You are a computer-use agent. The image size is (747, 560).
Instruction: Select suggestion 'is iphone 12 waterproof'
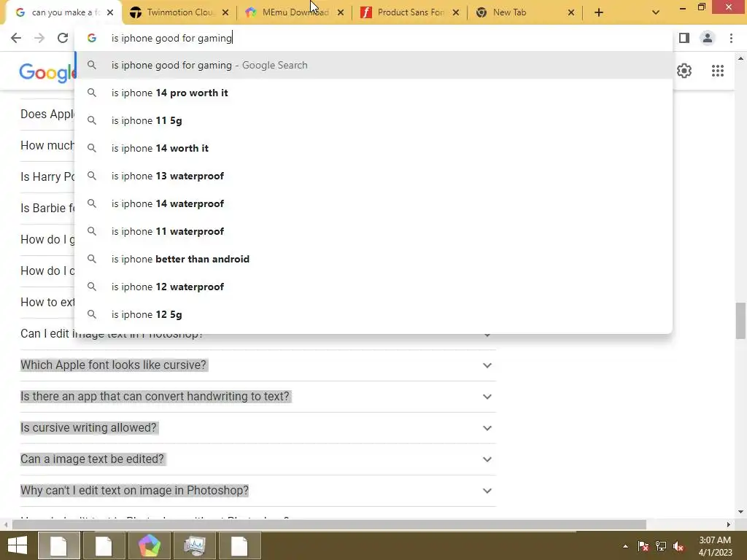373,287
